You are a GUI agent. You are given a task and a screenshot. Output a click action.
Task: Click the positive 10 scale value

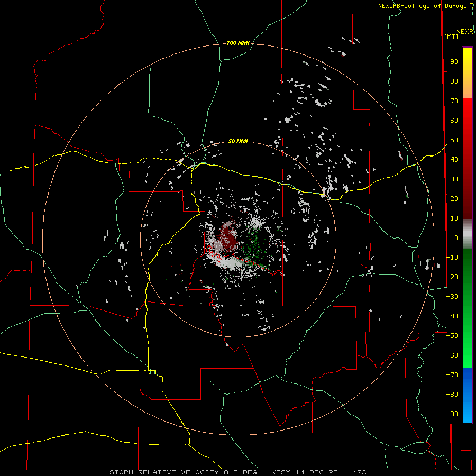pos(454,218)
